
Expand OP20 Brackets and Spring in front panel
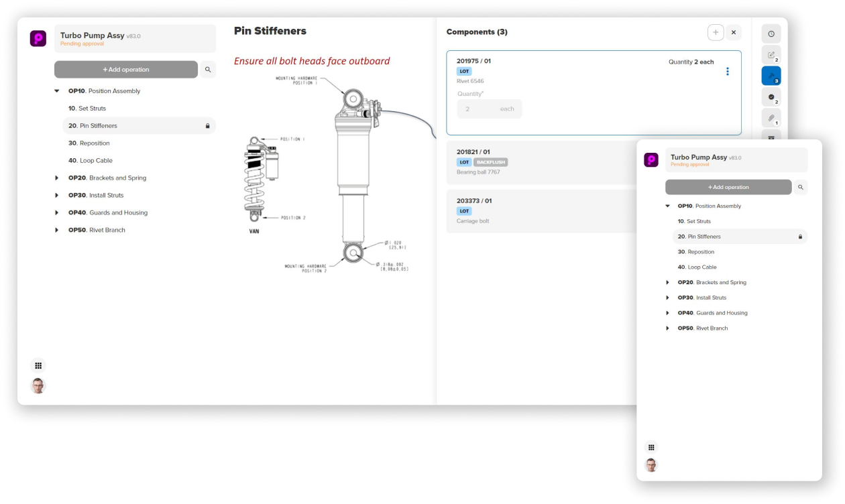[667, 283]
